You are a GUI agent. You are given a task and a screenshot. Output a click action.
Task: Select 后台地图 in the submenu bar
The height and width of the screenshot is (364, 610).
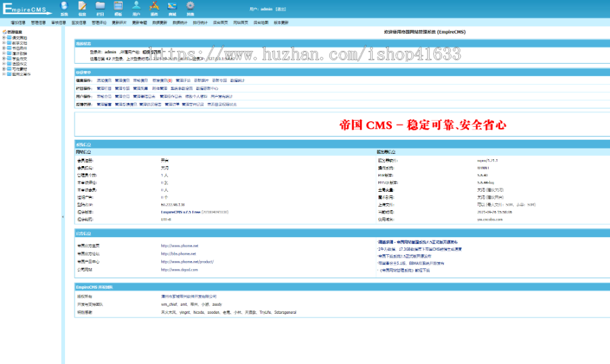(x=261, y=22)
